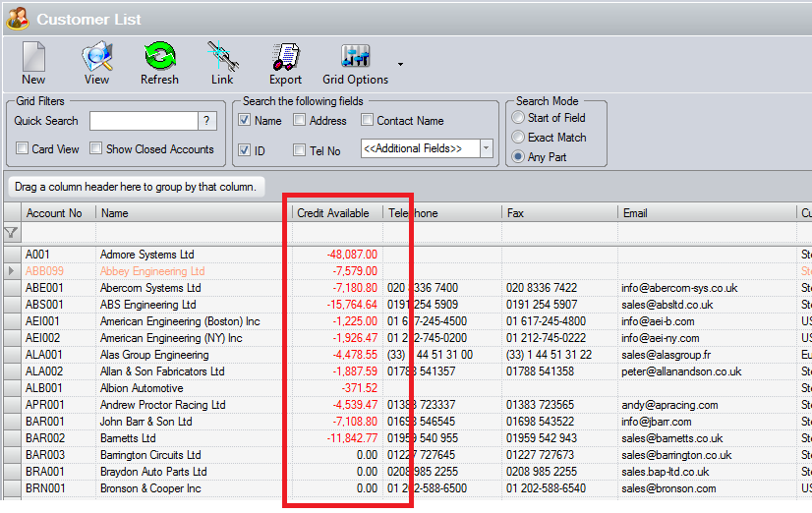This screenshot has height=513, width=812.
Task: Expand the Additional Fields dropdown
Action: (x=486, y=148)
